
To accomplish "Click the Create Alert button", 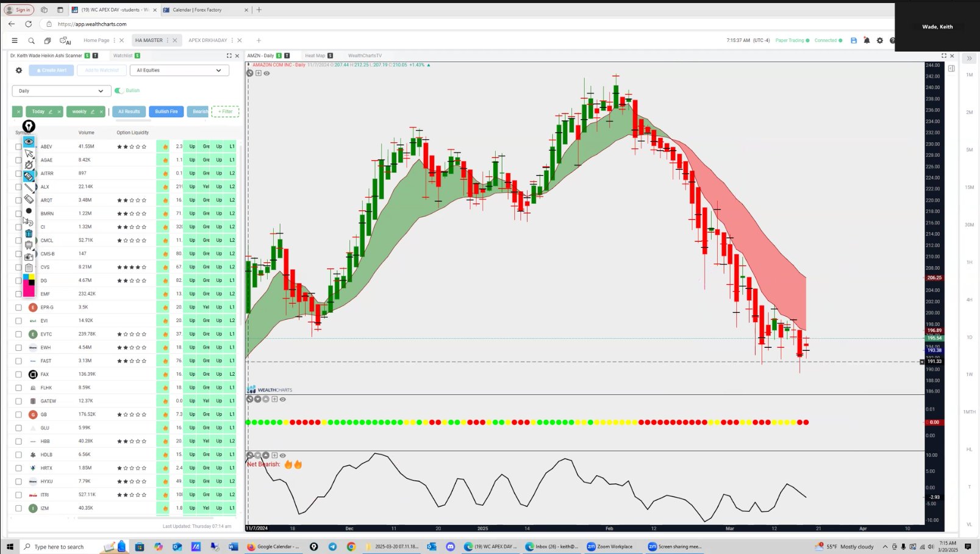I will point(51,70).
